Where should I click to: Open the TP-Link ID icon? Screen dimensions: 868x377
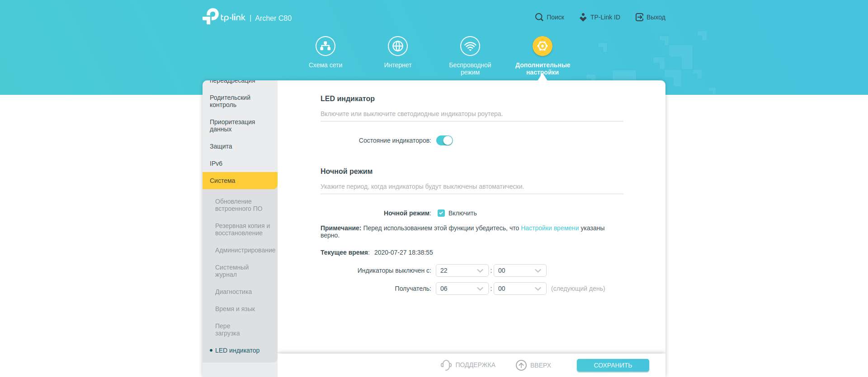click(x=583, y=17)
